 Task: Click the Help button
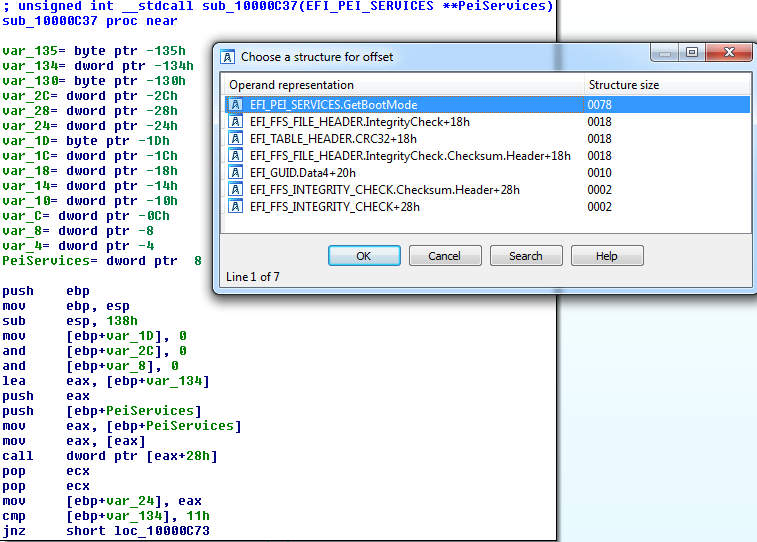[607, 256]
